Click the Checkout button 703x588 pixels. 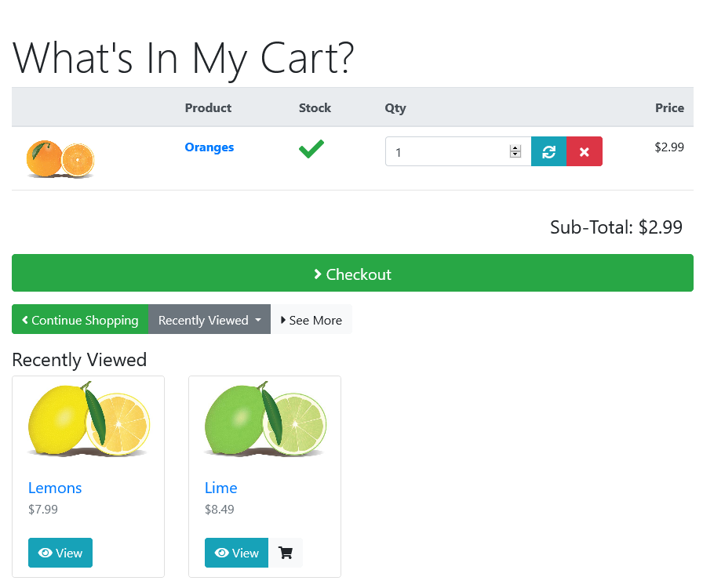click(352, 273)
